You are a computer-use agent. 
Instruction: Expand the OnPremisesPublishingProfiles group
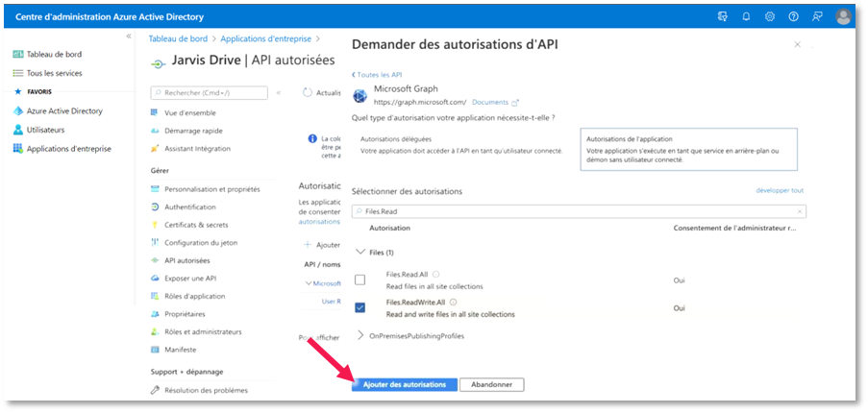[360, 335]
